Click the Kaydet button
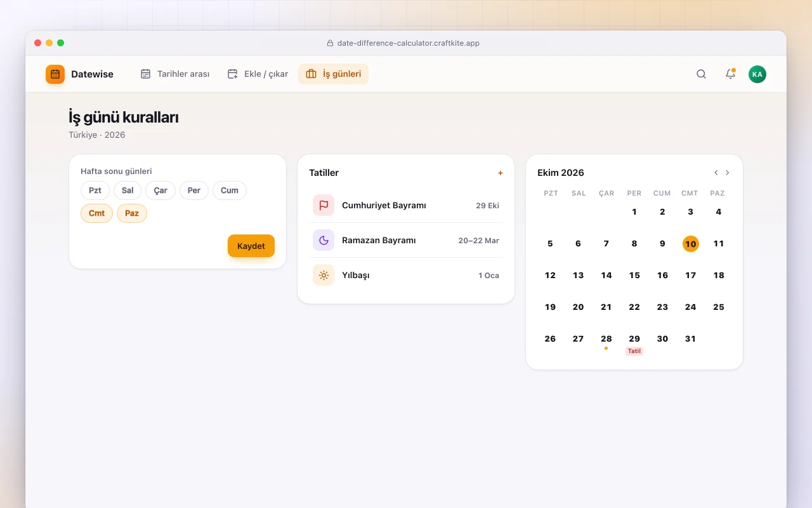 pos(251,246)
